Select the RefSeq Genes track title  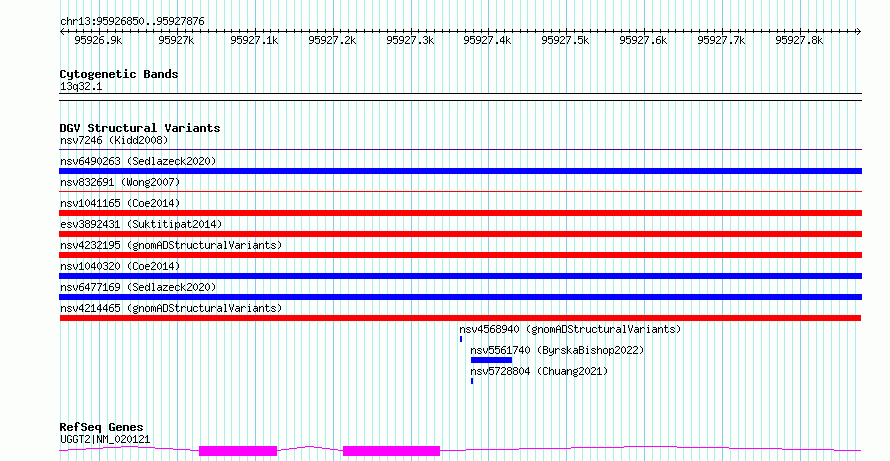pos(102,428)
